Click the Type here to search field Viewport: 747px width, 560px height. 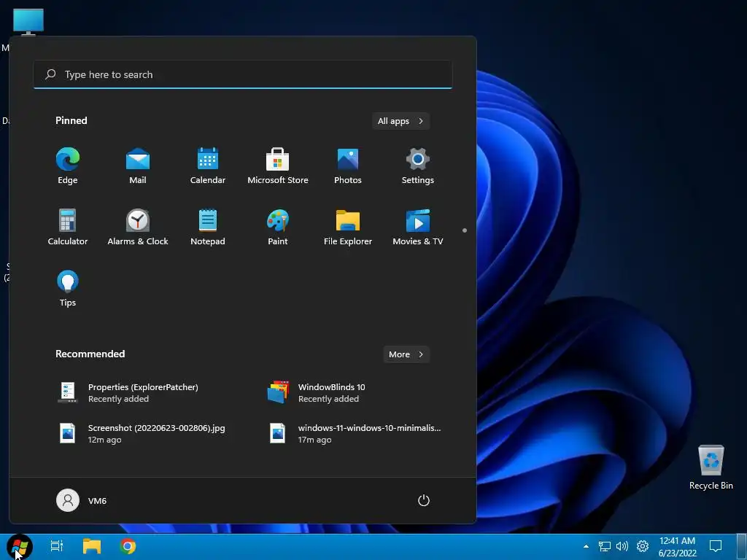(242, 74)
